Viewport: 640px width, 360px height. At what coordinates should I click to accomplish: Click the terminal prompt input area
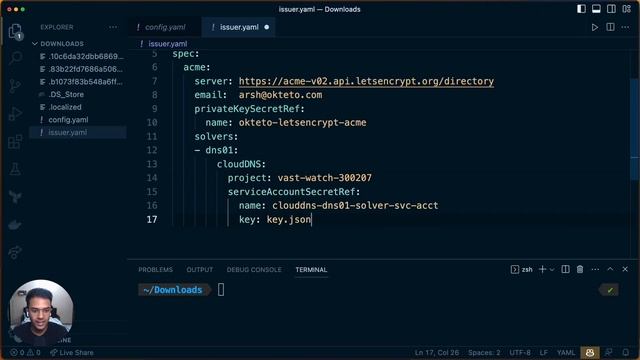[221, 290]
